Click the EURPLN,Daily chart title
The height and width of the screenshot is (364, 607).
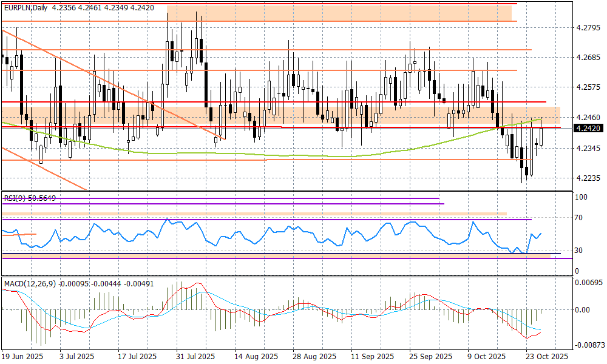point(25,8)
